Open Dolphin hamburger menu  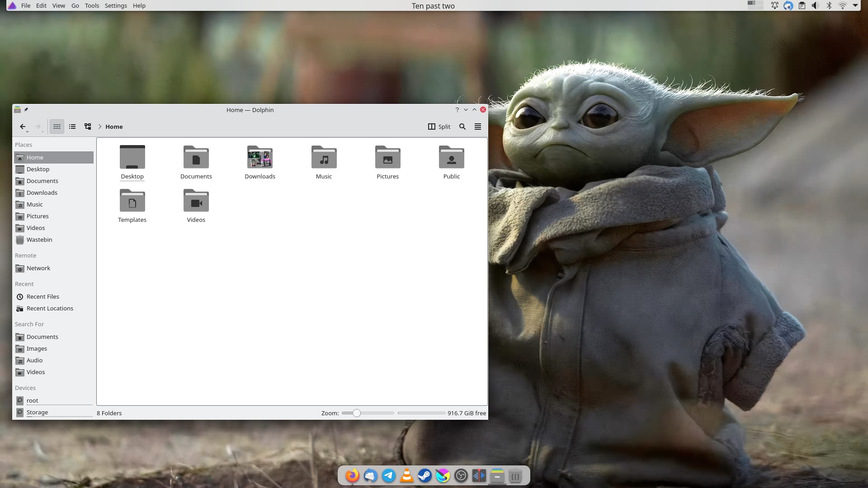pyautogui.click(x=478, y=127)
